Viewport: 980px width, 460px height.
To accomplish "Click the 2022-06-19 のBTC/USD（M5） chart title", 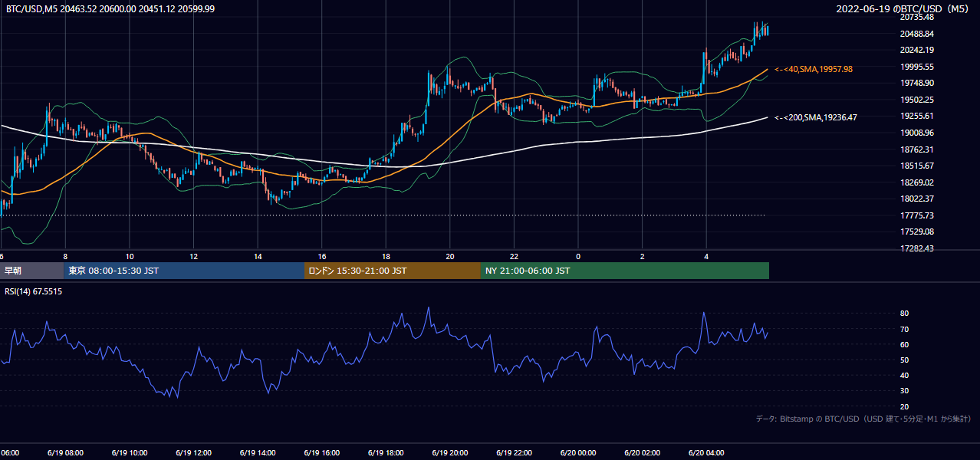I will pyautogui.click(x=904, y=8).
